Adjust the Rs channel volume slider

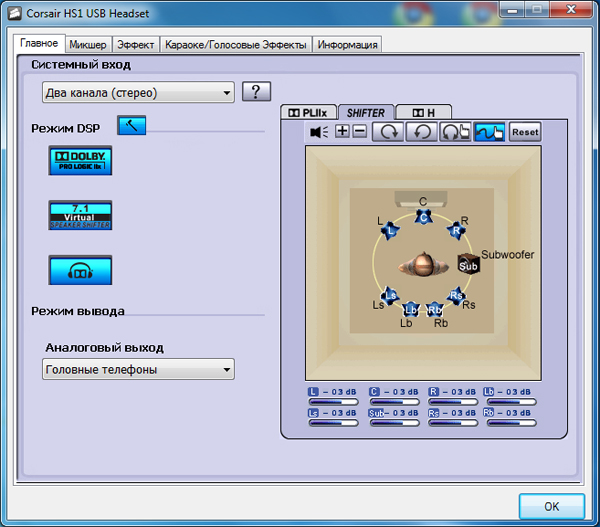[453, 423]
